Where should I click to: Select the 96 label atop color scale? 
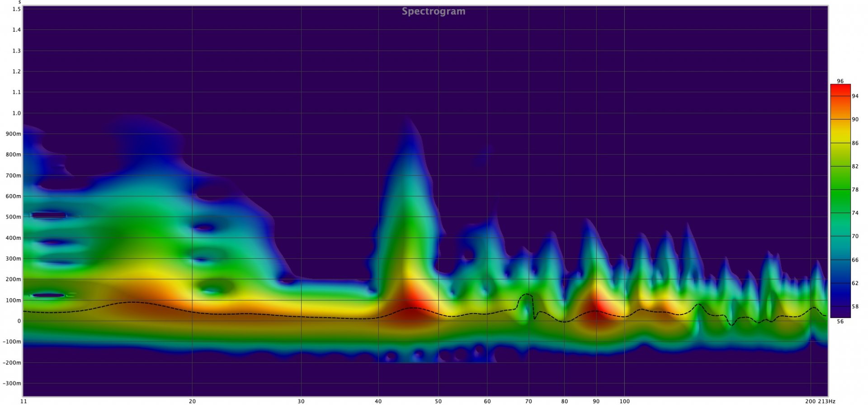pyautogui.click(x=840, y=81)
